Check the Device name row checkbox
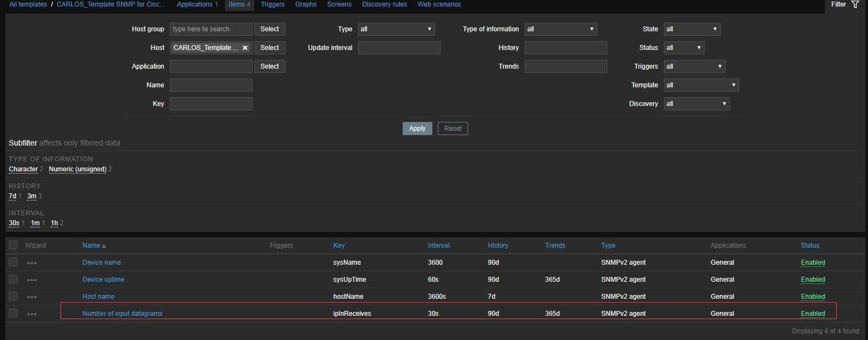This screenshot has height=340, width=868. pos(13,262)
